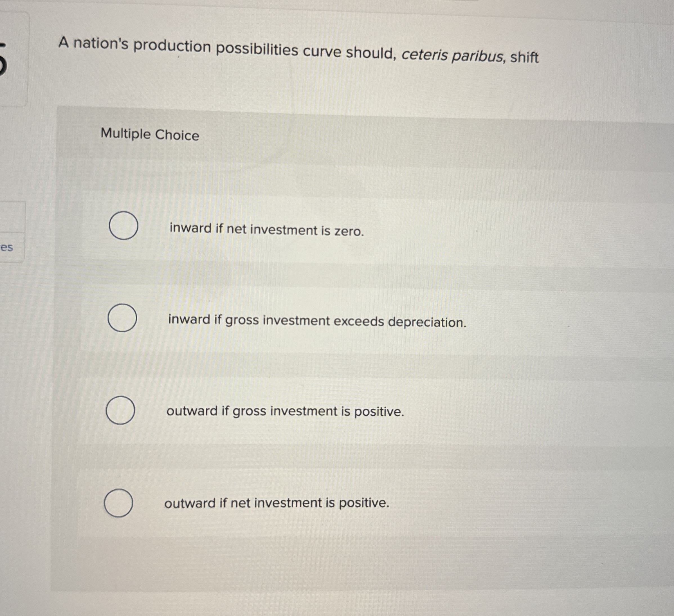Click the "Multiple Choice" heading

coord(149,134)
